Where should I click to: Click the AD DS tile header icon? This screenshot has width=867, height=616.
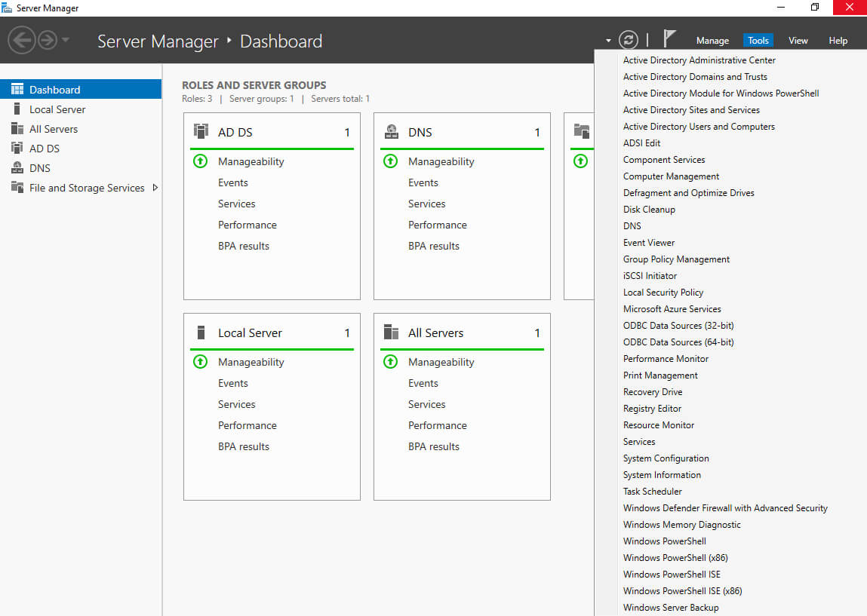[x=201, y=131]
